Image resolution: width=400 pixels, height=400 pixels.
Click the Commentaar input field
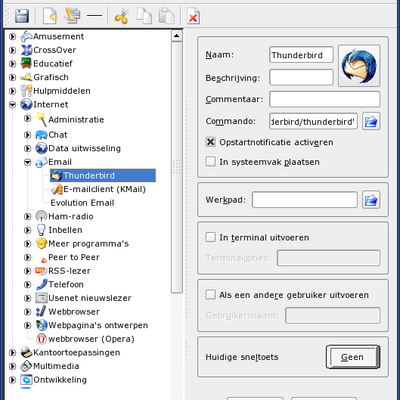(x=325, y=99)
